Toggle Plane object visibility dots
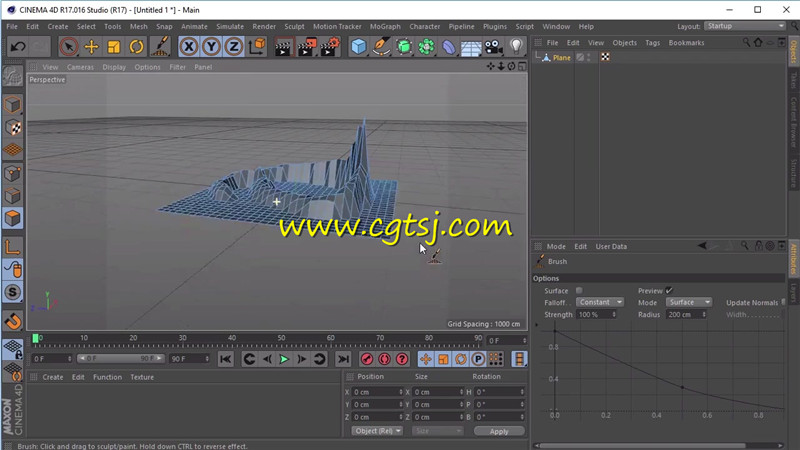This screenshot has width=800, height=450. (x=589, y=57)
